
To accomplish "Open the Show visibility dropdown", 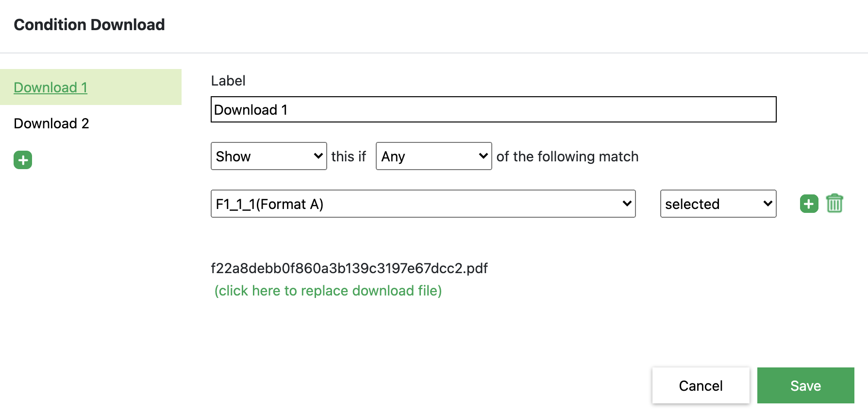I will coord(268,156).
